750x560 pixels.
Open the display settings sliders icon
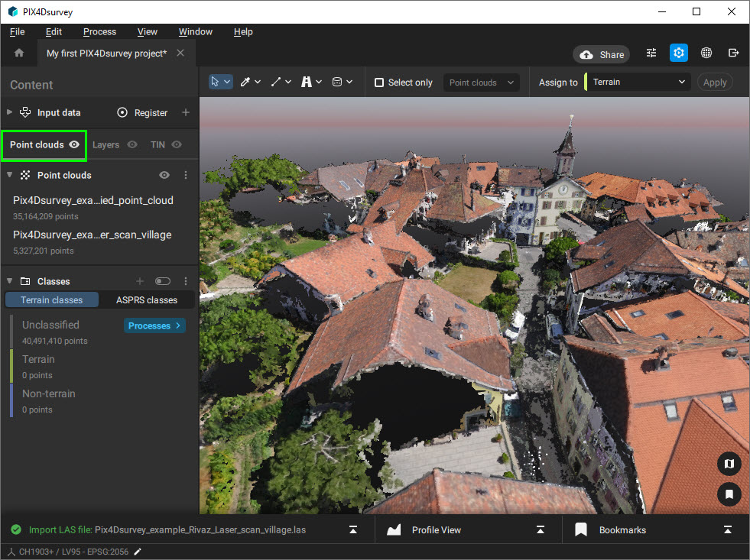click(x=651, y=53)
